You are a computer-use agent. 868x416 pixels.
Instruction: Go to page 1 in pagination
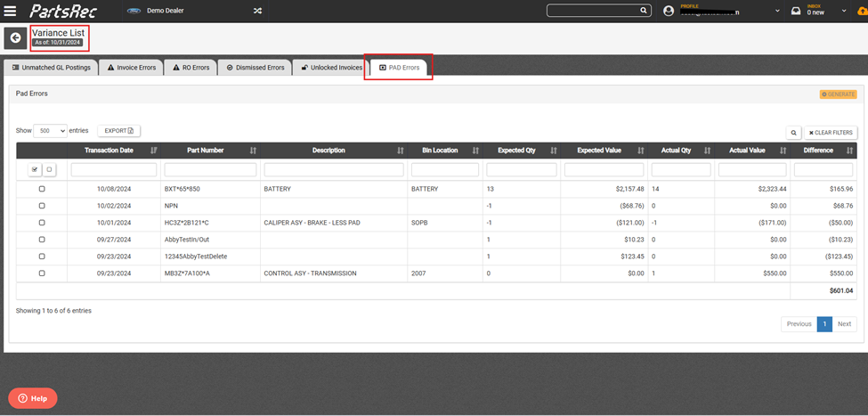click(824, 324)
